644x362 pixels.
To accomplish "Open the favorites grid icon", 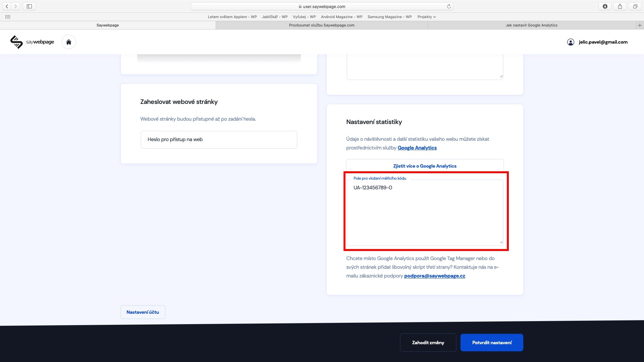I will [8, 17].
